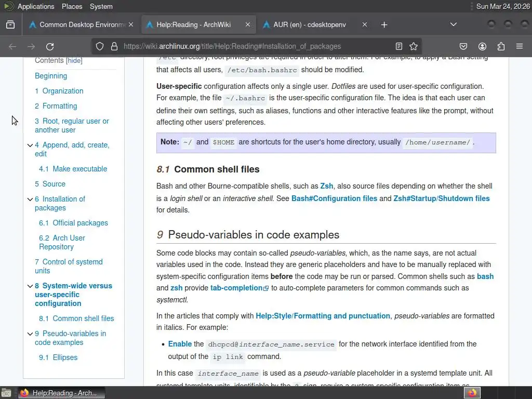532x399 pixels.
Task: Open Help:Style/Formatting and punctuation link
Action: tap(323, 316)
